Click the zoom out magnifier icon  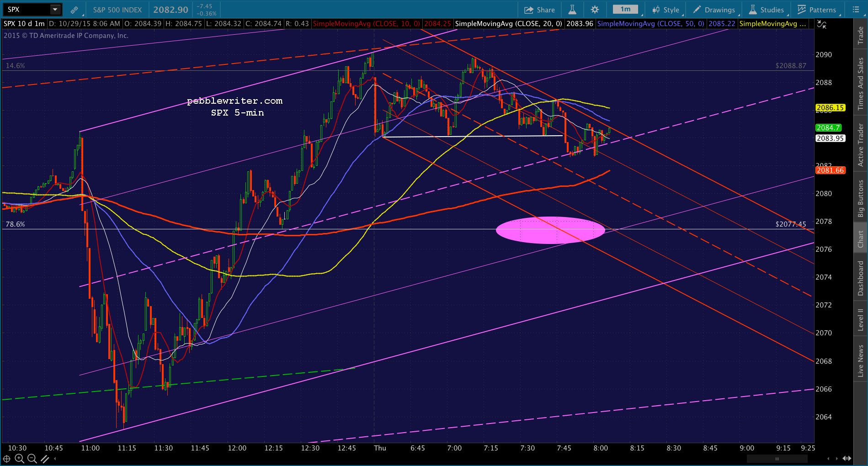[32, 459]
